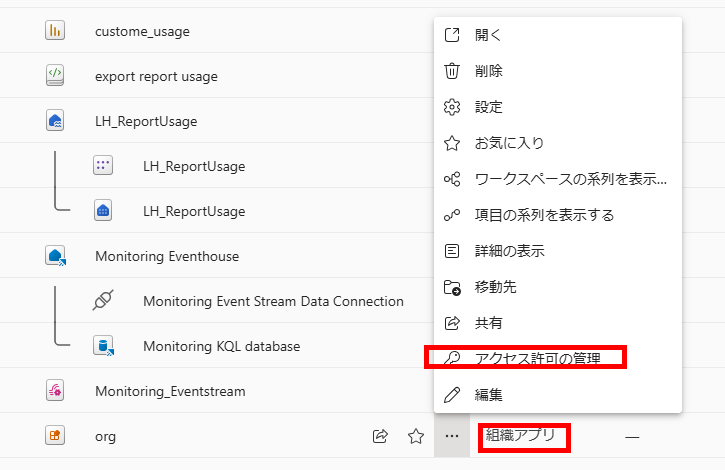This screenshot has height=470, width=725.
Task: Open the Monitoring Eventhouse item
Action: (167, 256)
